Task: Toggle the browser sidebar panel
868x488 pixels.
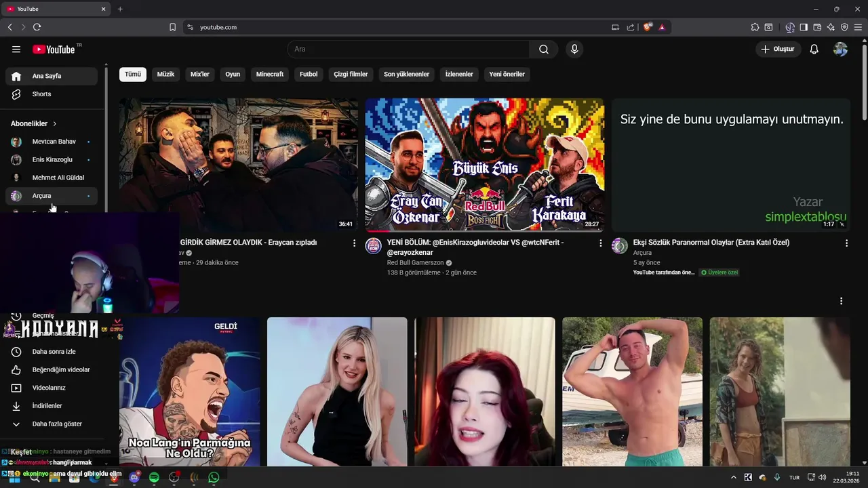Action: [x=804, y=27]
